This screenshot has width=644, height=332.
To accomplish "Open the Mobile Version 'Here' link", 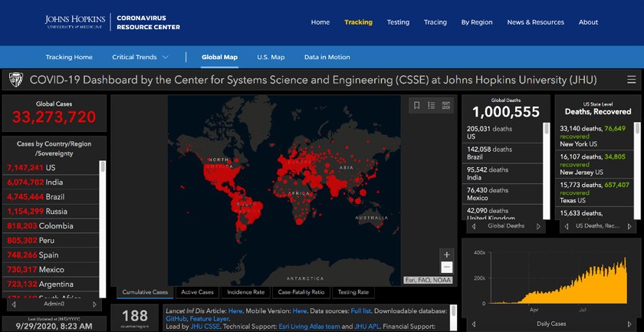I will click(300, 311).
